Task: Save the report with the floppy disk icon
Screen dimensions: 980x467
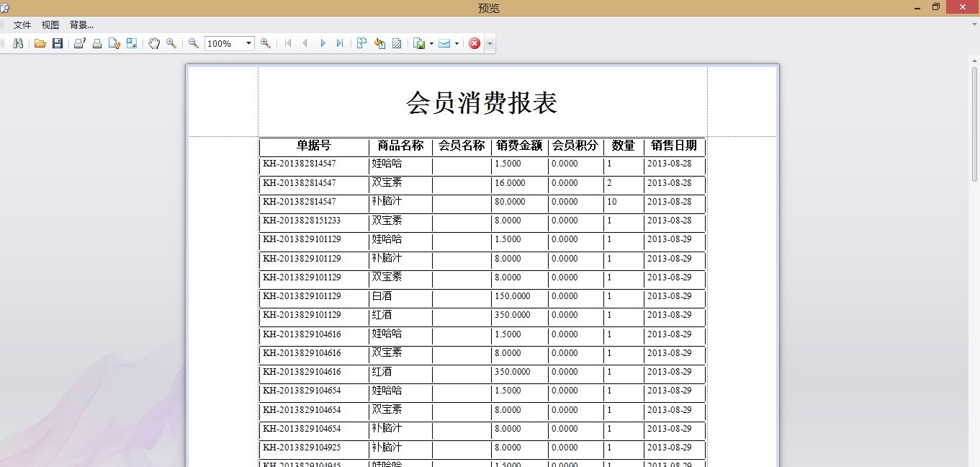Action: click(x=58, y=43)
